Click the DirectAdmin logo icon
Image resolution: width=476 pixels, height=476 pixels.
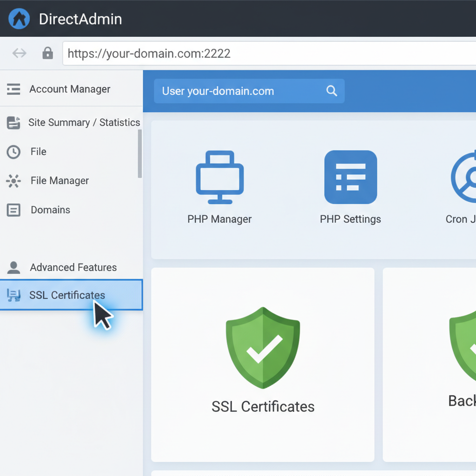pyautogui.click(x=19, y=19)
